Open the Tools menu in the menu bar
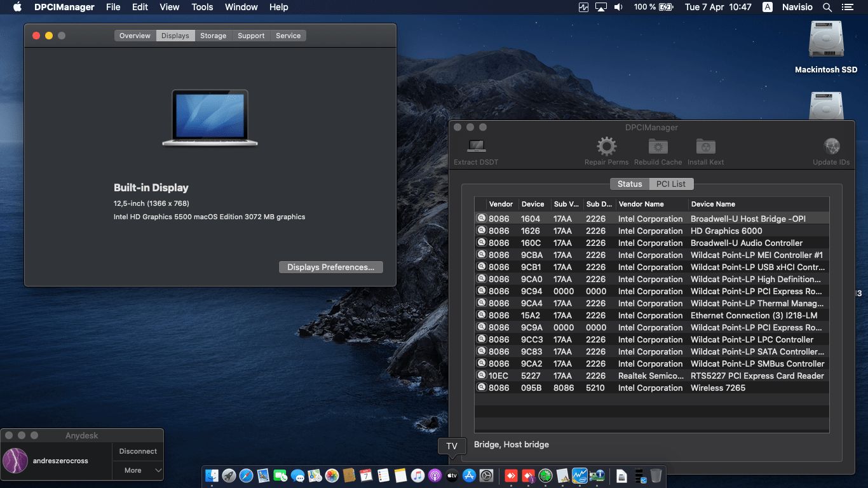Viewport: 868px width, 488px height. pyautogui.click(x=202, y=8)
